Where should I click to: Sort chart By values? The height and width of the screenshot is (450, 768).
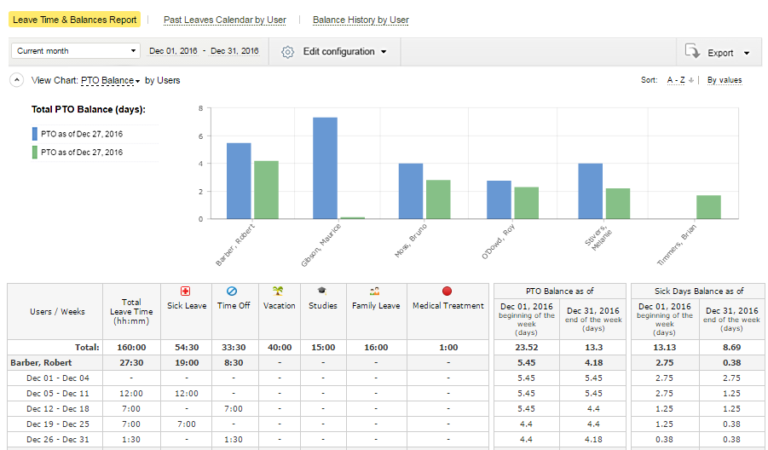point(724,80)
